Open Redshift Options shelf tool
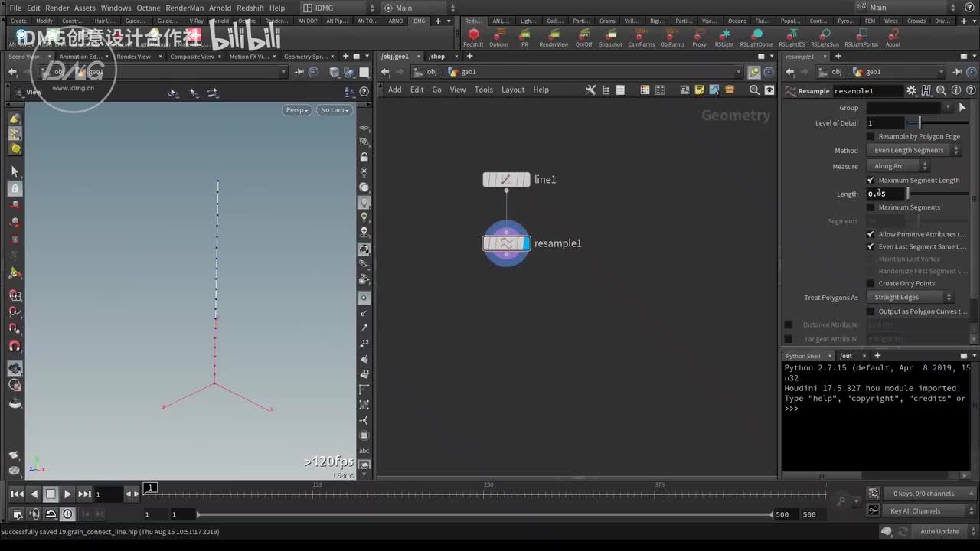The height and width of the screenshot is (551, 980). [x=498, y=38]
